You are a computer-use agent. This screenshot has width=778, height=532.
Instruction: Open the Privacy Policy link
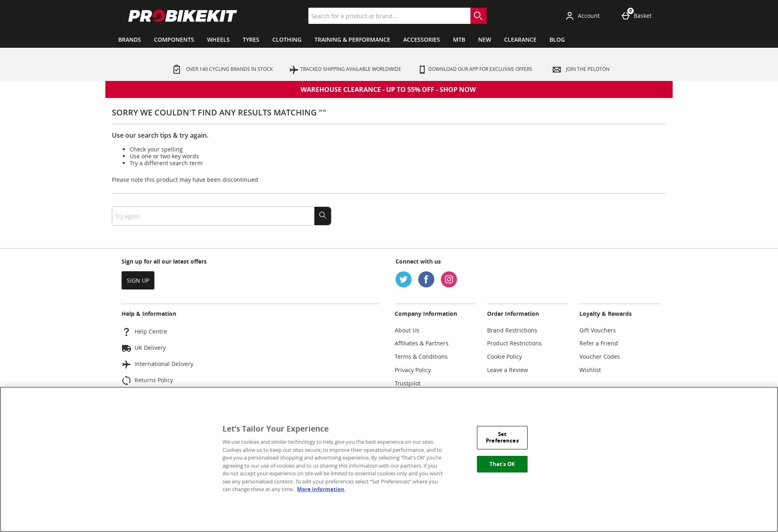[x=413, y=370]
